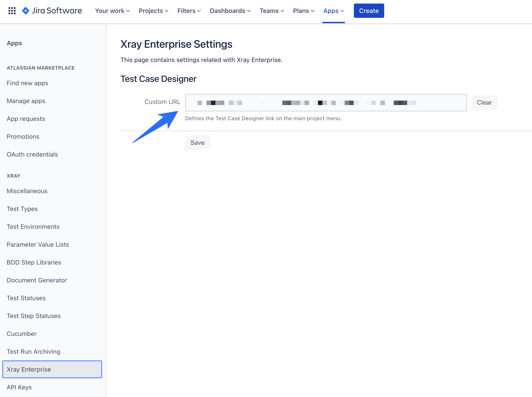Open the app switcher grid icon

click(12, 11)
